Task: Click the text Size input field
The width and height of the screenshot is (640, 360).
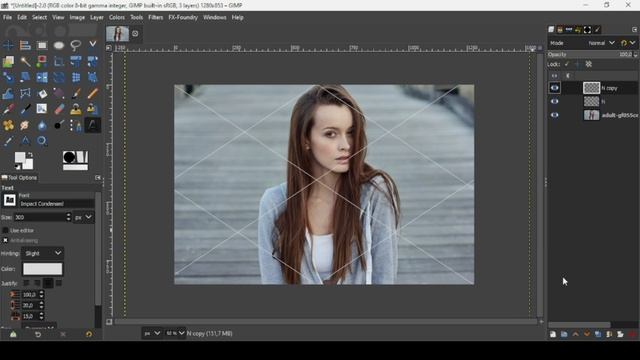Action: (x=40, y=218)
